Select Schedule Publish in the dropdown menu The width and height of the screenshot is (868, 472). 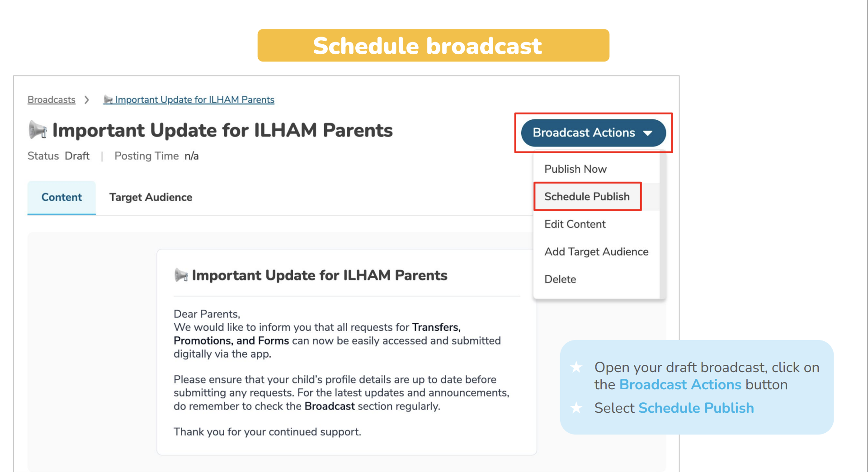[587, 197]
